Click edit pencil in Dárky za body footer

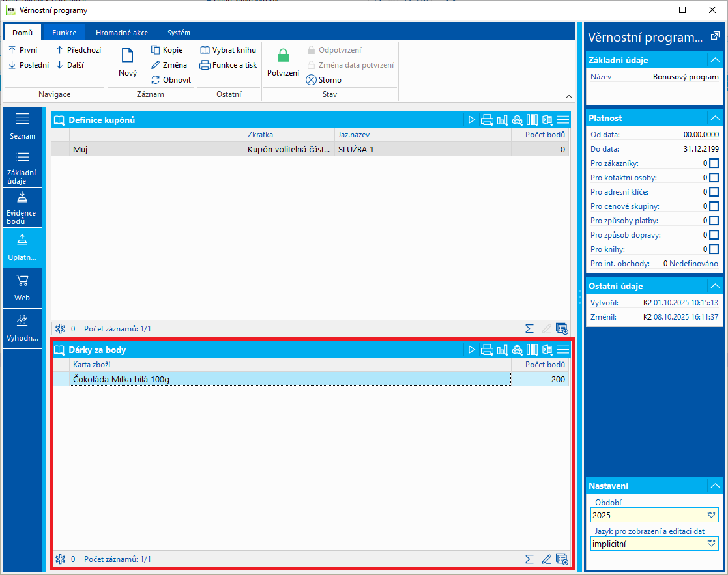[x=546, y=559]
